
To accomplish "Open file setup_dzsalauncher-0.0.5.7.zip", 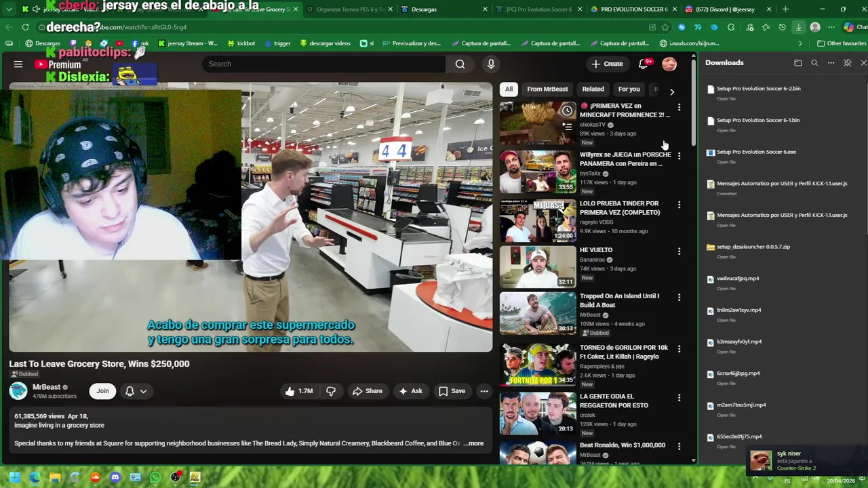I will click(x=753, y=247).
